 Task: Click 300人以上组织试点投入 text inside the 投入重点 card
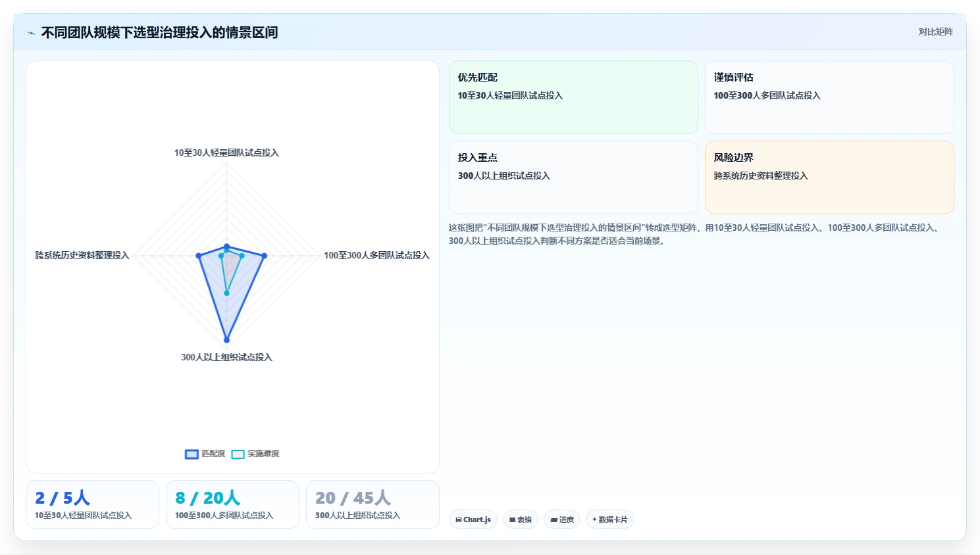pyautogui.click(x=503, y=176)
